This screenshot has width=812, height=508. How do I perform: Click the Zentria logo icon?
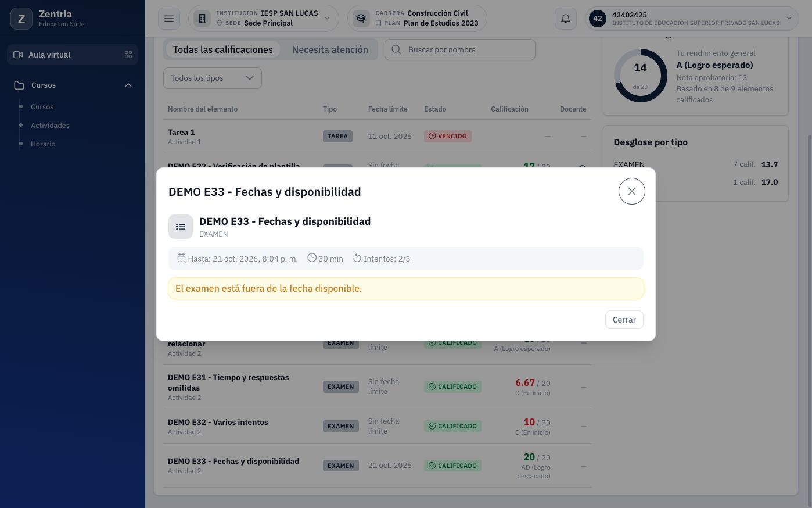coord(21,19)
